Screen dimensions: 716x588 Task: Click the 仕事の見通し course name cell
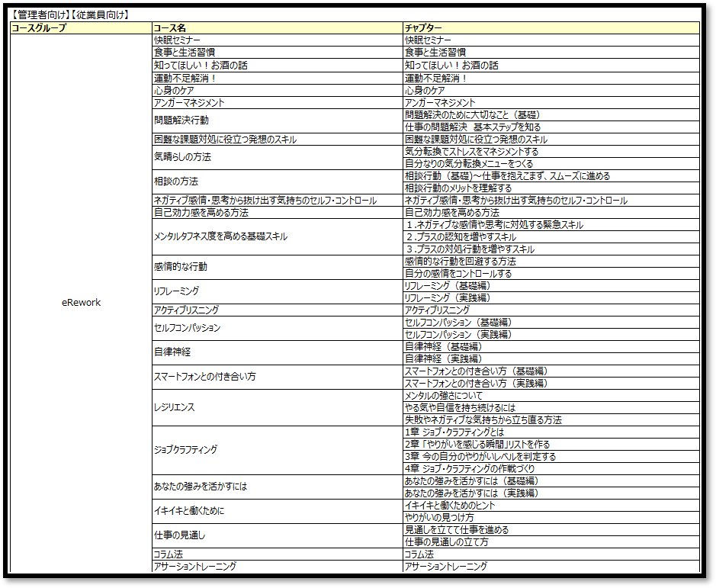pos(178,535)
